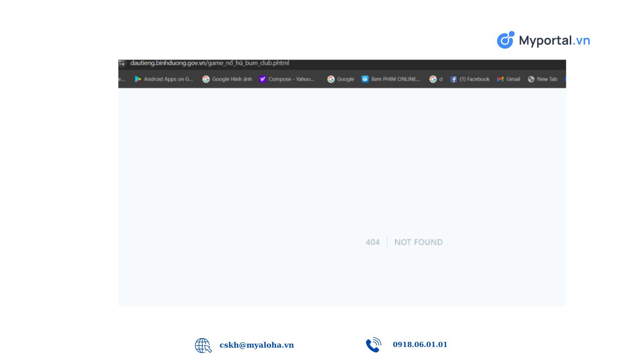Click the phone number 0918.06.01.01
Image resolution: width=644 pixels, height=362 pixels.
[x=420, y=345]
